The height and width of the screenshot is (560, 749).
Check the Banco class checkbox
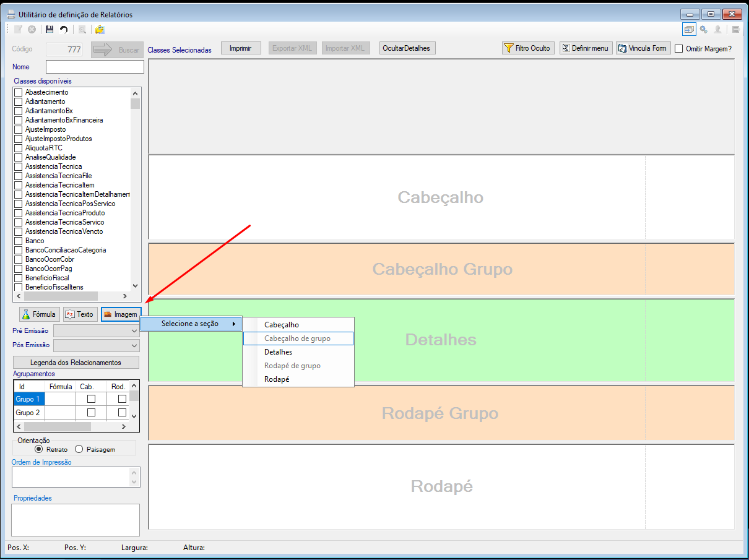coord(18,241)
